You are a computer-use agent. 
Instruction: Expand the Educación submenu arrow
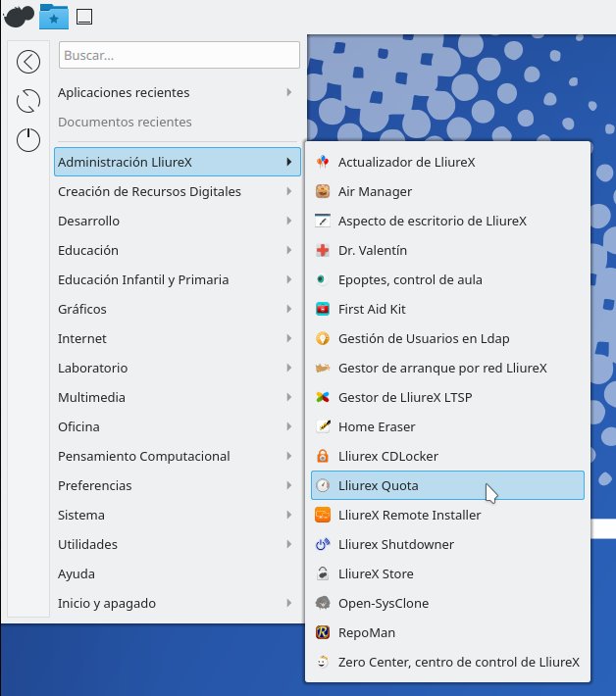click(x=289, y=250)
